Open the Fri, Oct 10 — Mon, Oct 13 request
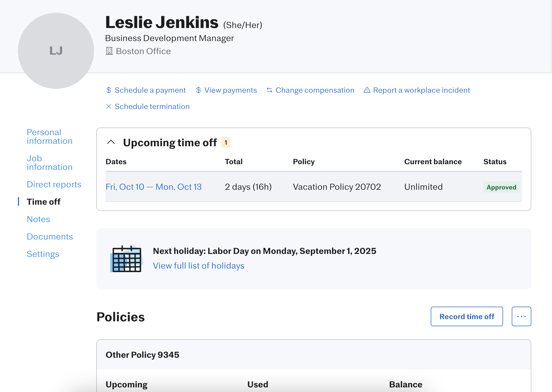This screenshot has height=392, width=552. 153,187
